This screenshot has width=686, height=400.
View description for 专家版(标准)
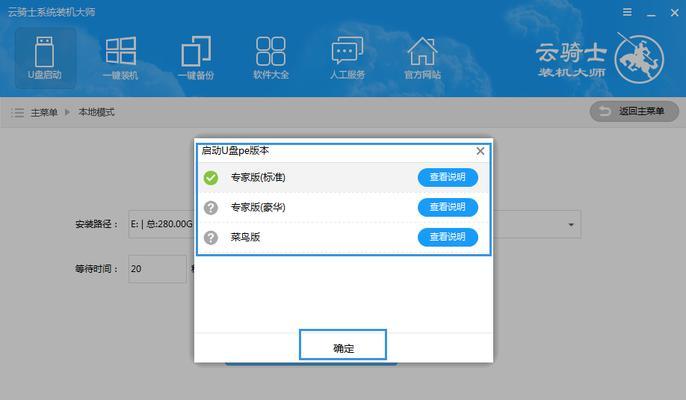[448, 177]
